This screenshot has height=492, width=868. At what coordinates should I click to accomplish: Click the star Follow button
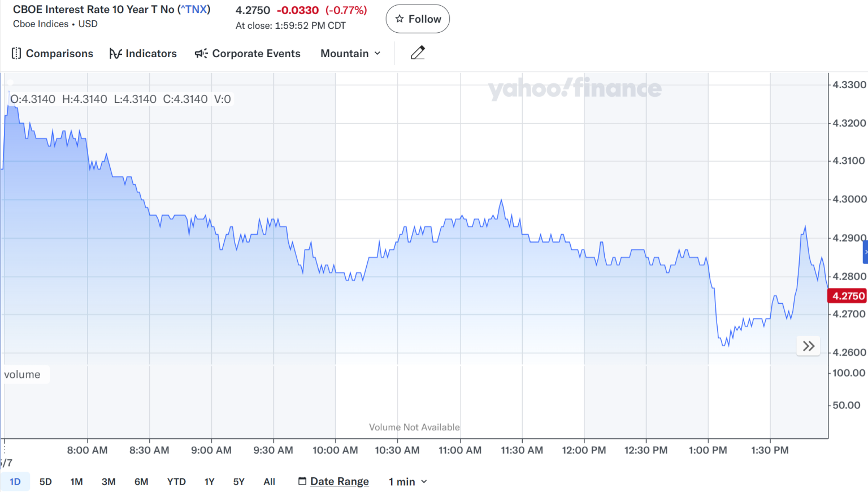point(418,19)
